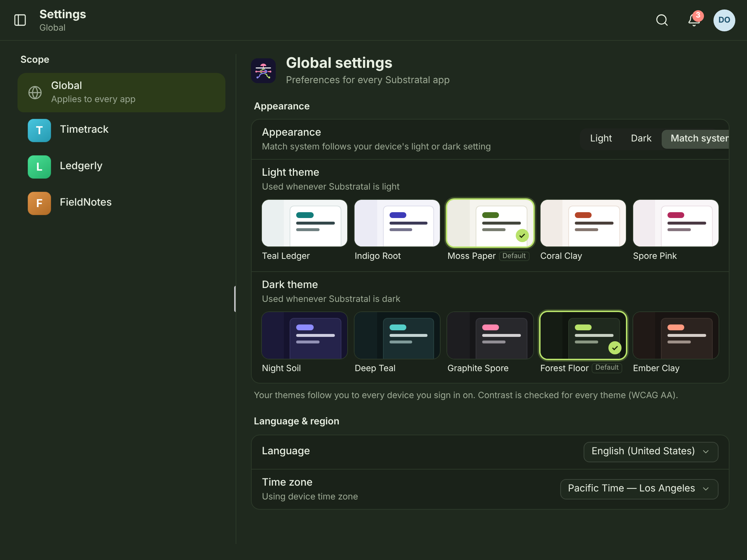Select Dark appearance mode
The height and width of the screenshot is (560, 747).
641,139
